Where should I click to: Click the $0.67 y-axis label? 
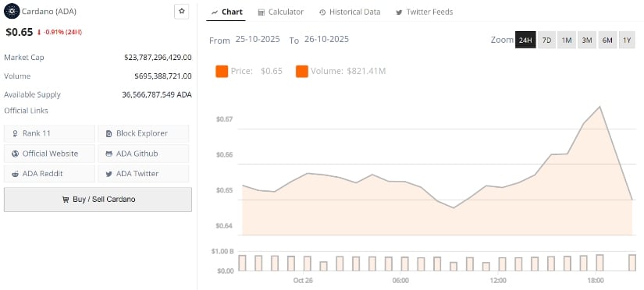coord(224,119)
